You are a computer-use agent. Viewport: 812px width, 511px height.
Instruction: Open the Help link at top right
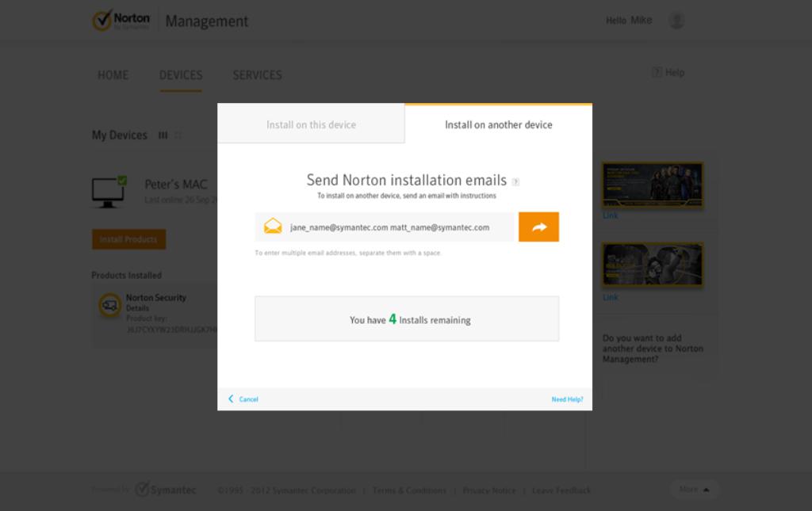coord(668,73)
